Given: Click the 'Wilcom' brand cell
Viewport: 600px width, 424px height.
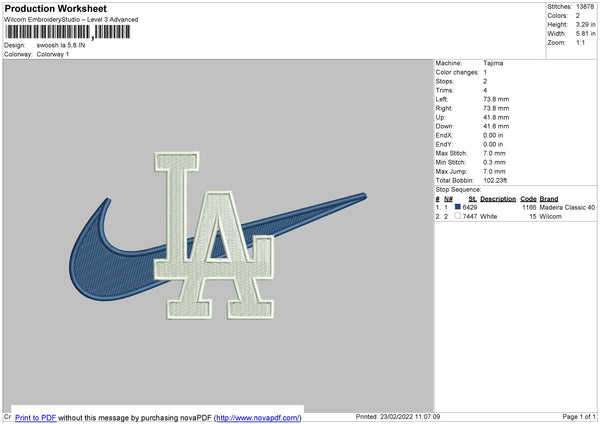Looking at the screenshot, I should coord(551,217).
